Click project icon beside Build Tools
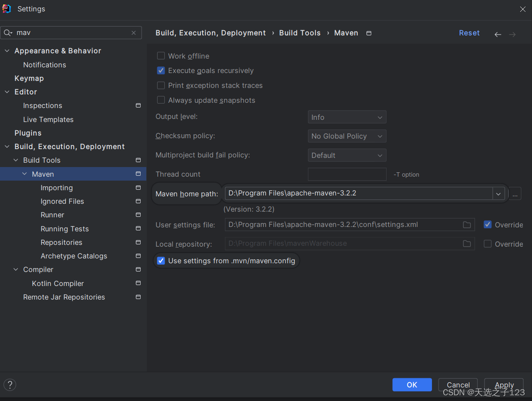This screenshot has height=401, width=532. tap(138, 160)
